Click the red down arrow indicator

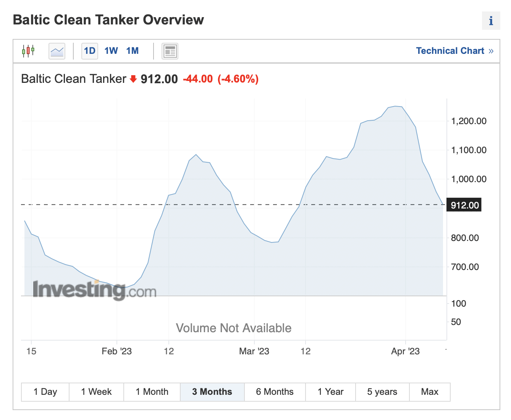[133, 79]
